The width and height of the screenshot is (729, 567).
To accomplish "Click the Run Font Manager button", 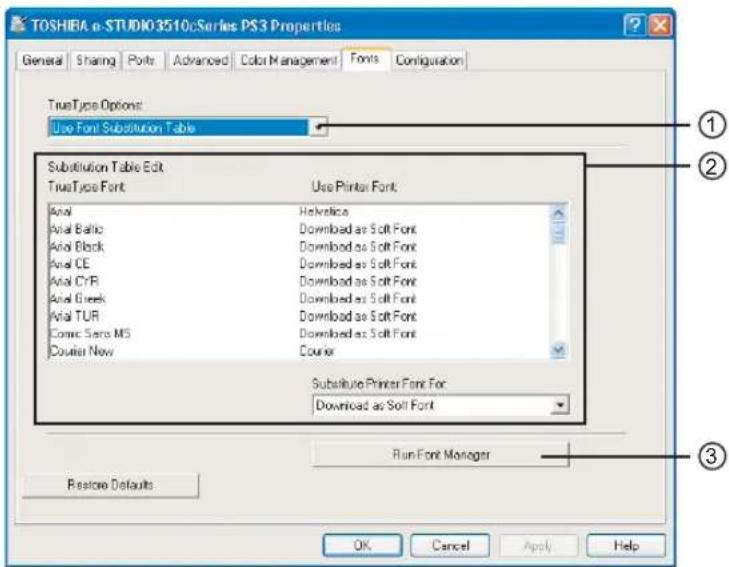I will (441, 454).
